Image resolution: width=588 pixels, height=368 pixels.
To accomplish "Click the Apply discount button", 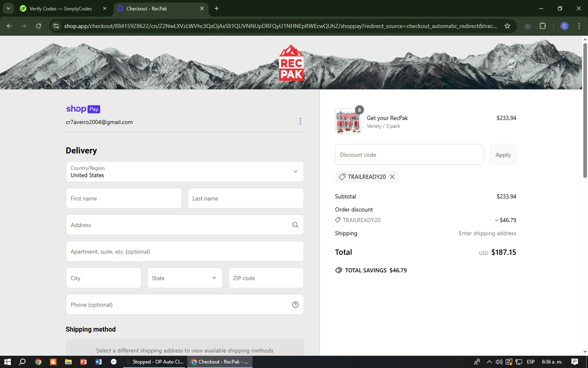I will 503,155.
